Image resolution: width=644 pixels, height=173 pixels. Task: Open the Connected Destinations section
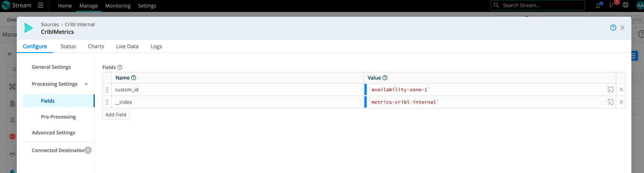58,150
